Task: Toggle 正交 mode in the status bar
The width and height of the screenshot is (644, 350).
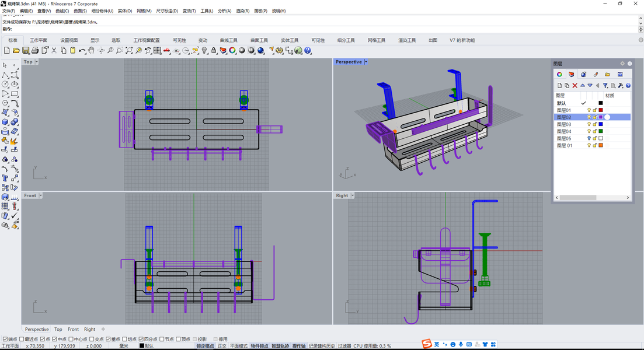Action: click(222, 346)
